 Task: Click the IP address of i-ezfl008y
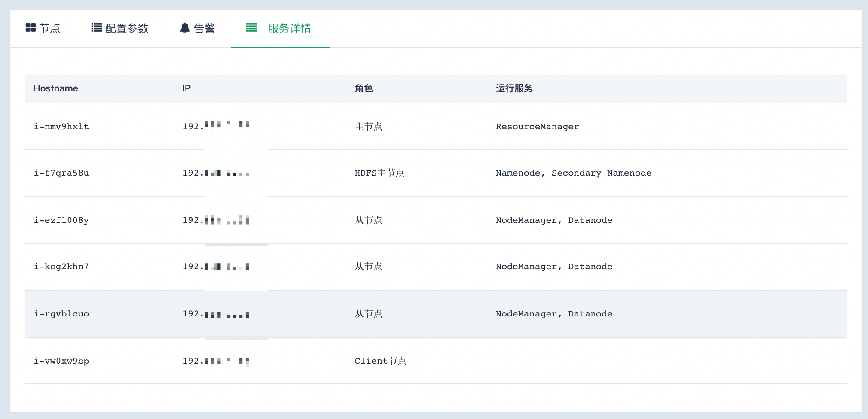tap(216, 220)
